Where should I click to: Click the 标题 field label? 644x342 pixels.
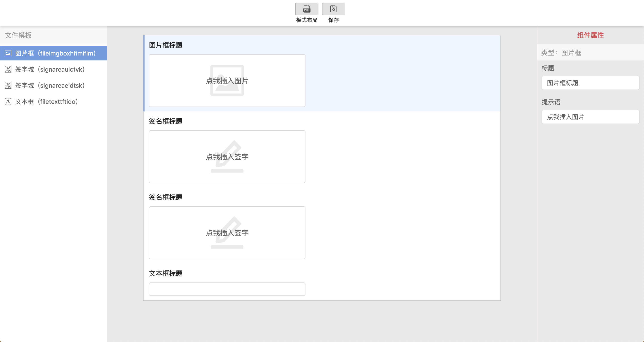[548, 68]
